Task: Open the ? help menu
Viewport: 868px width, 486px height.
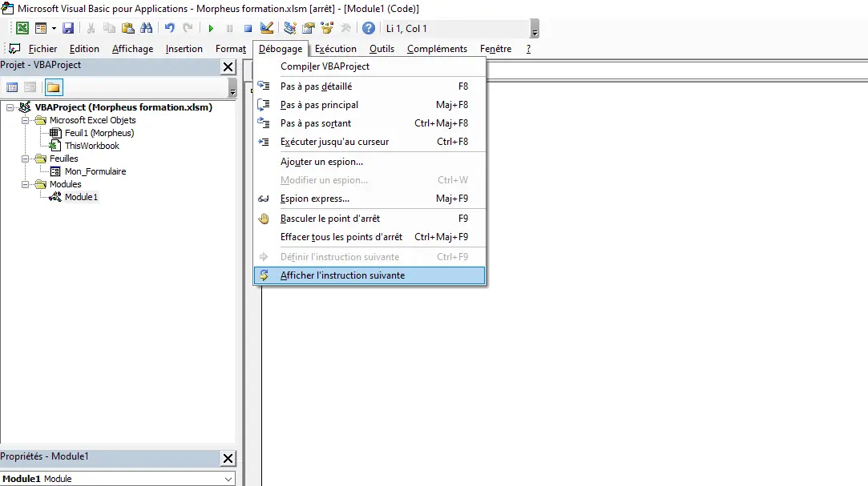Action: (x=528, y=49)
